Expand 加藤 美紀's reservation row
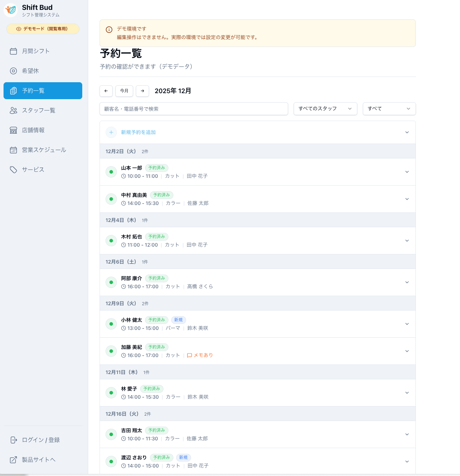The image size is (460, 476). pos(407,351)
